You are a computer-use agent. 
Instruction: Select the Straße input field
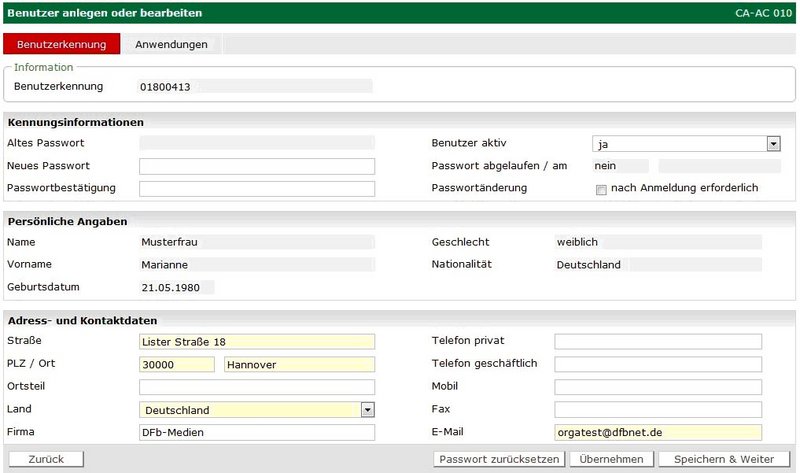point(256,342)
